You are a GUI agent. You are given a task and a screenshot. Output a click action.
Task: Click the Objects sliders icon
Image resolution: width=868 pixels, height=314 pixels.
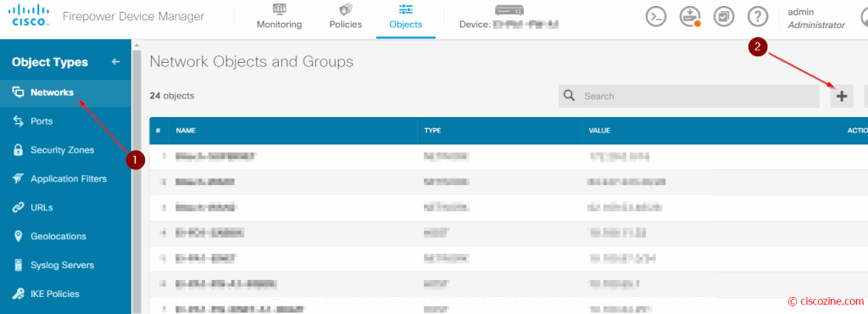(x=406, y=9)
